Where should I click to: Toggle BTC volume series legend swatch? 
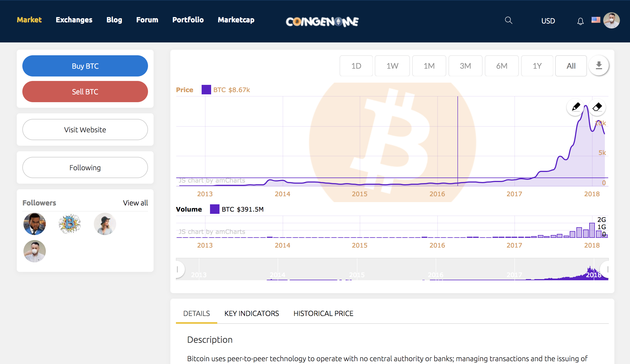[214, 209]
